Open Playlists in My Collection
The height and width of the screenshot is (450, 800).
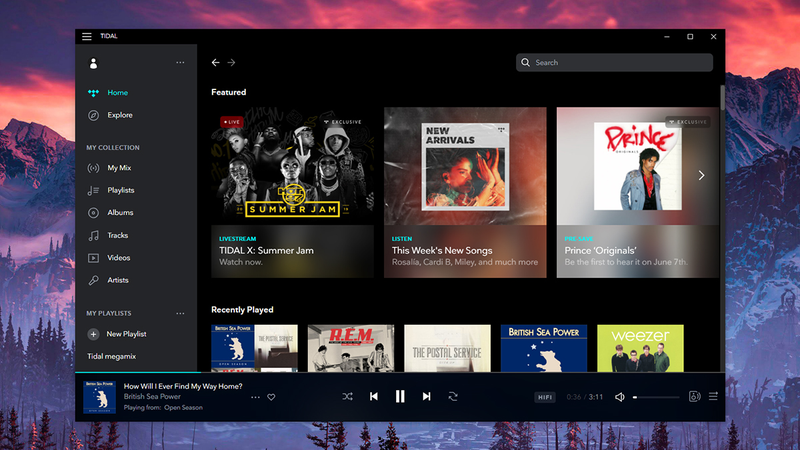coord(121,190)
